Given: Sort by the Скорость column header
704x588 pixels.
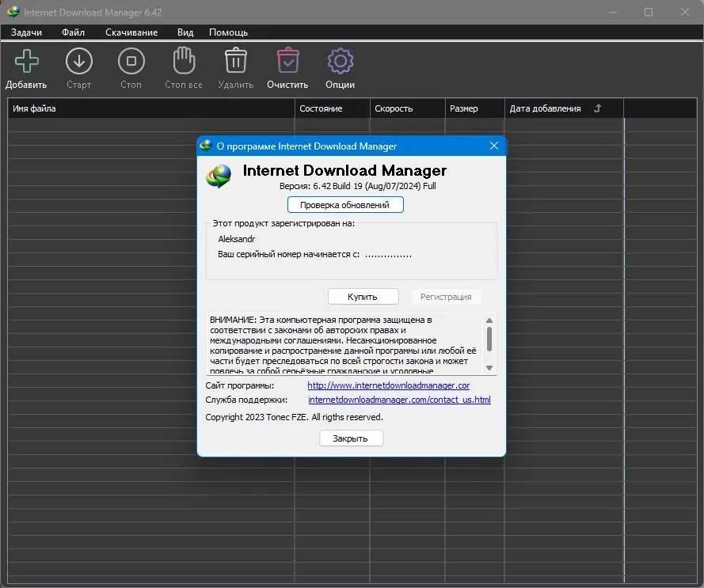Looking at the screenshot, I should 408,108.
